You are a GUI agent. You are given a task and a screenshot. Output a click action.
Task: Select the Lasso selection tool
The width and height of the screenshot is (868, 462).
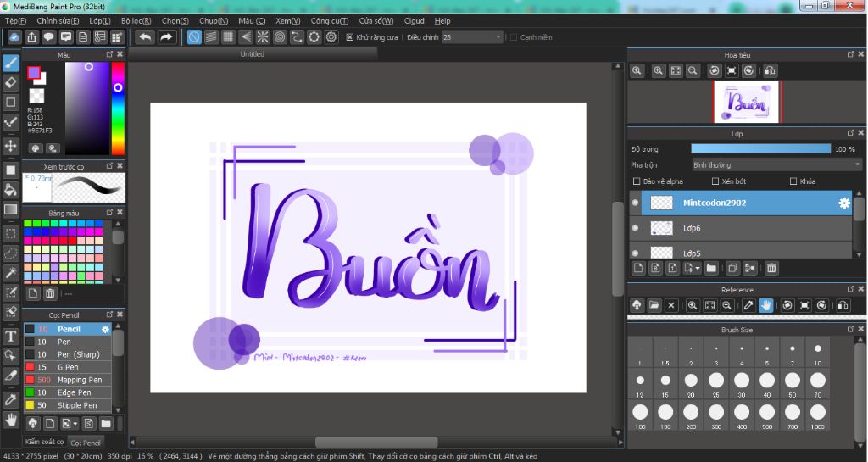[x=10, y=253]
